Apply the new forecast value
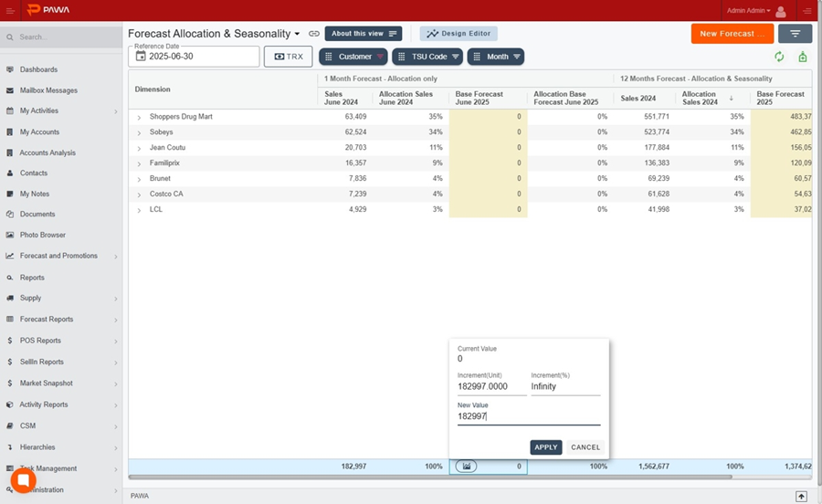Image resolution: width=822 pixels, height=504 pixels. coord(546,447)
